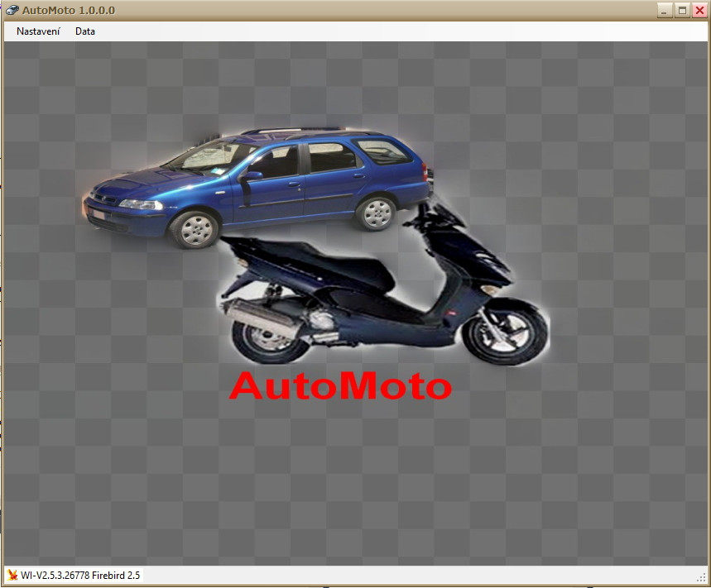Click the AutoMoto 1.0.0.0 window title

pyautogui.click(x=69, y=10)
